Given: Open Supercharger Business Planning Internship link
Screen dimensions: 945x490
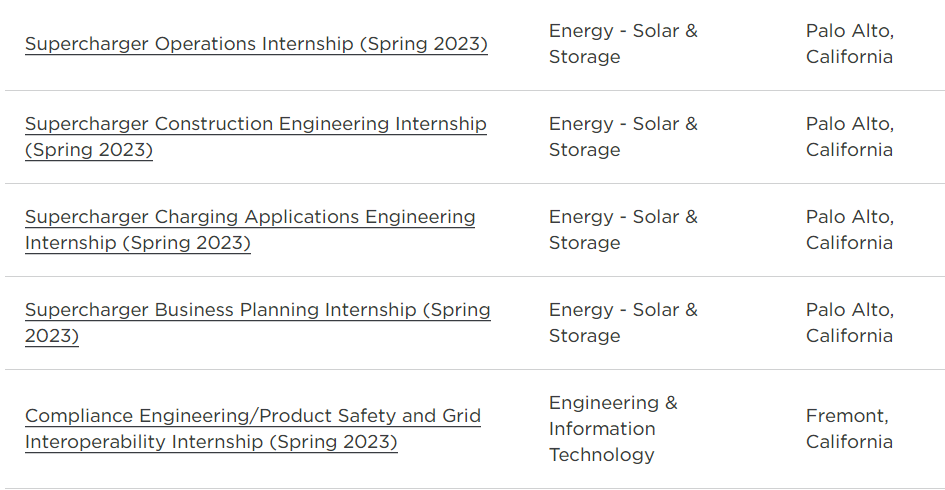Looking at the screenshot, I should tap(258, 322).
